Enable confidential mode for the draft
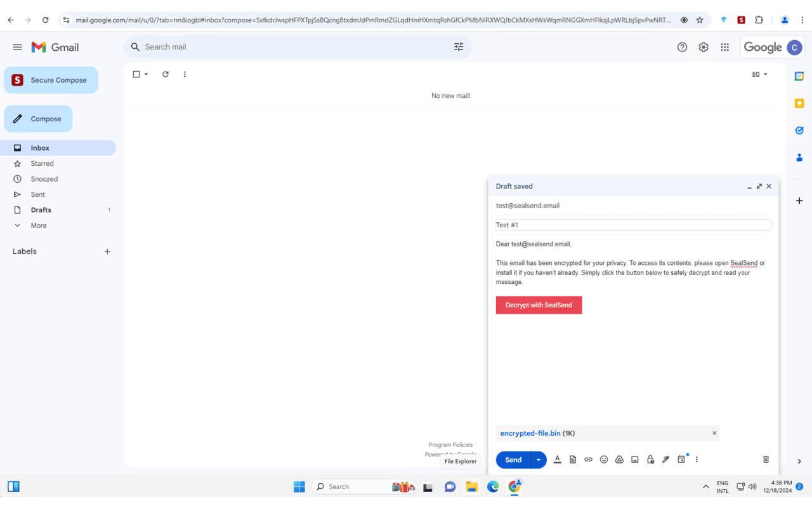Image resolution: width=812 pixels, height=508 pixels. pos(650,459)
